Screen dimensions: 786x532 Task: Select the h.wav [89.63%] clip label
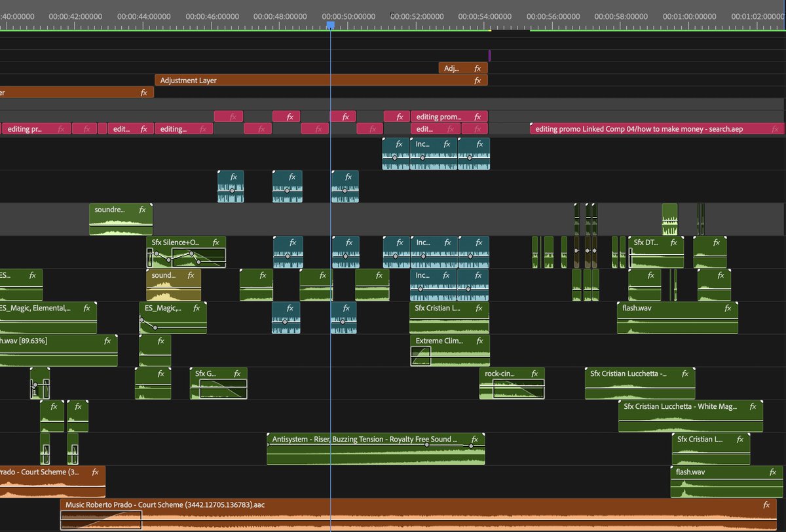point(24,341)
